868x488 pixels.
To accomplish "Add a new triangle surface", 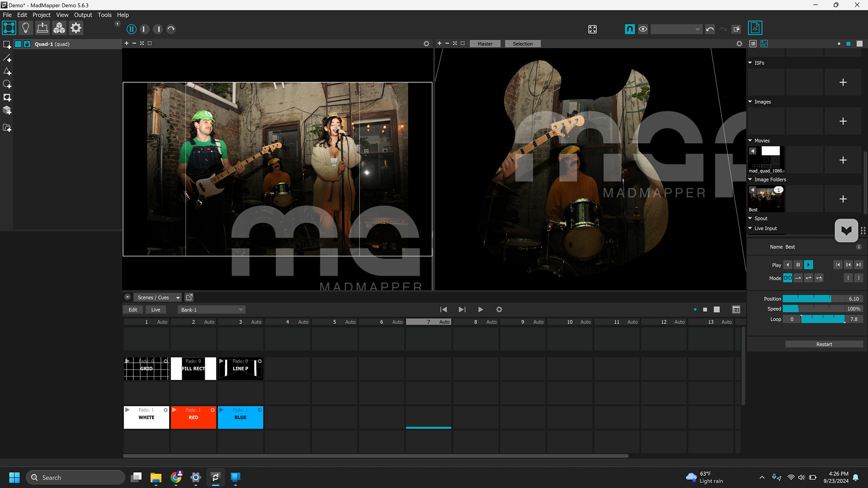I will pyautogui.click(x=7, y=71).
